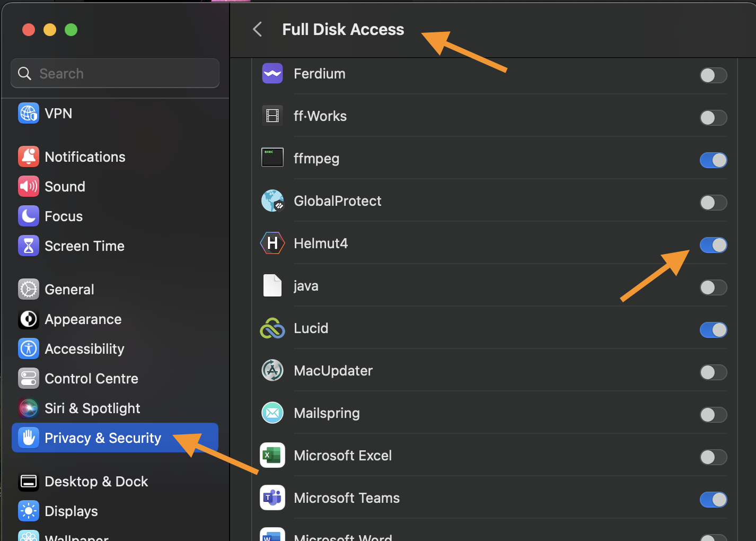Enable the GlobalProtect toggle switch

click(x=713, y=203)
